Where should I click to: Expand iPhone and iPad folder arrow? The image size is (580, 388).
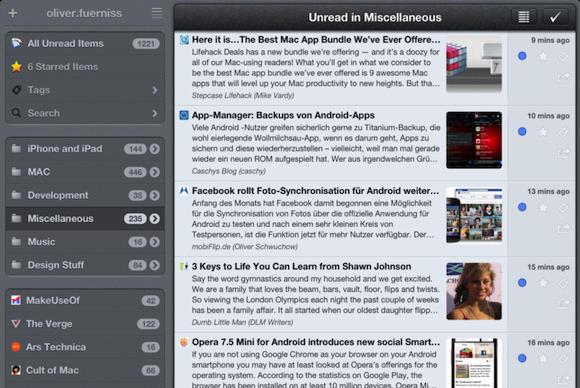155,149
